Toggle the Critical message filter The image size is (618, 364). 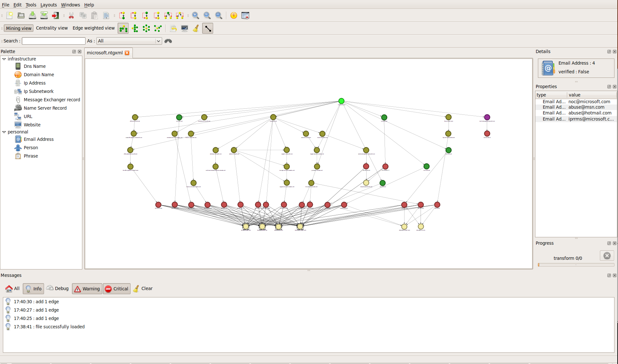pyautogui.click(x=117, y=289)
